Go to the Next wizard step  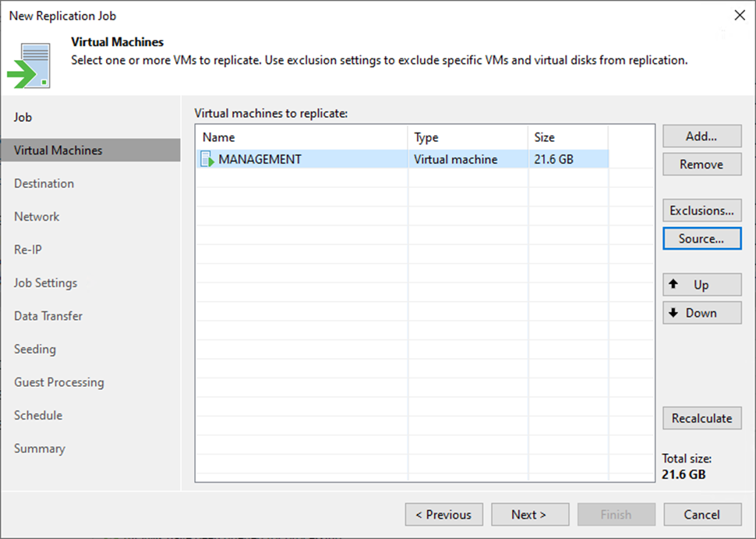[528, 515]
